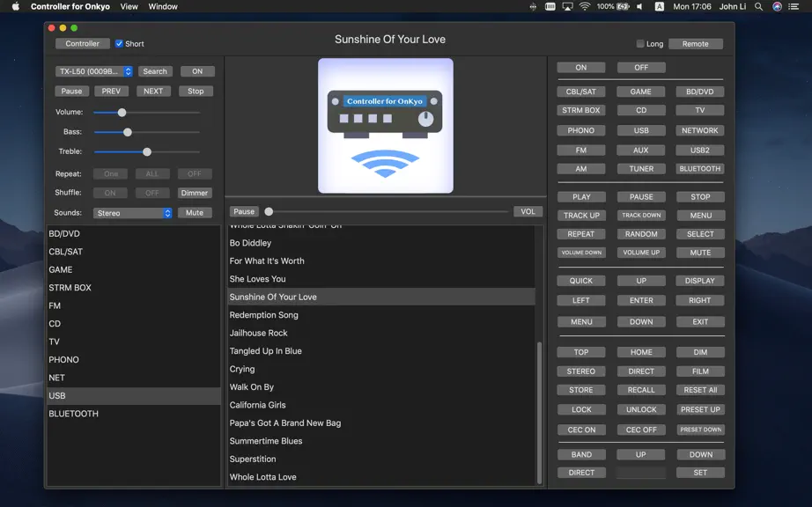This screenshot has height=507, width=812.
Task: Open Siri from the menu bar
Action: coord(777,7)
